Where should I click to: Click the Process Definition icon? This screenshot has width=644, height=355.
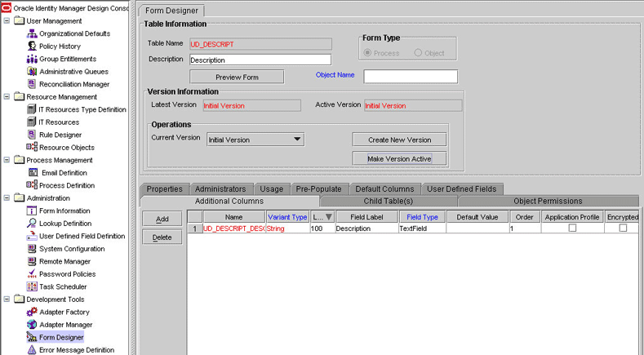click(x=32, y=185)
